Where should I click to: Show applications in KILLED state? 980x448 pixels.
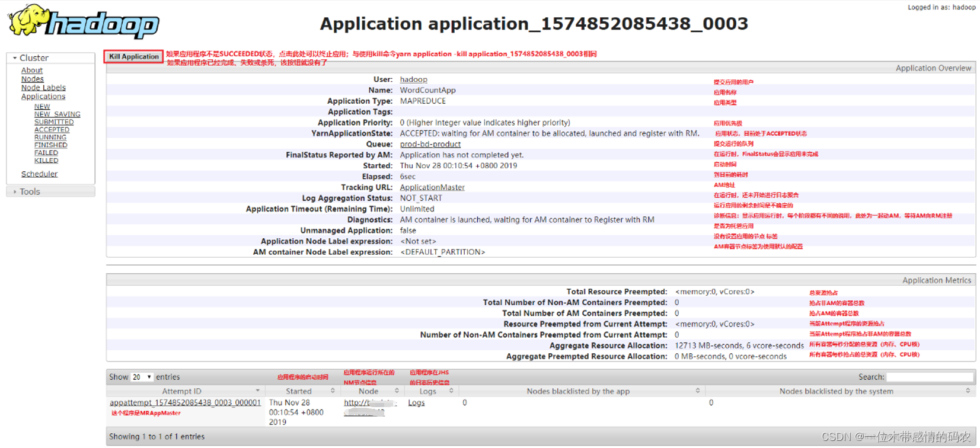(x=46, y=161)
